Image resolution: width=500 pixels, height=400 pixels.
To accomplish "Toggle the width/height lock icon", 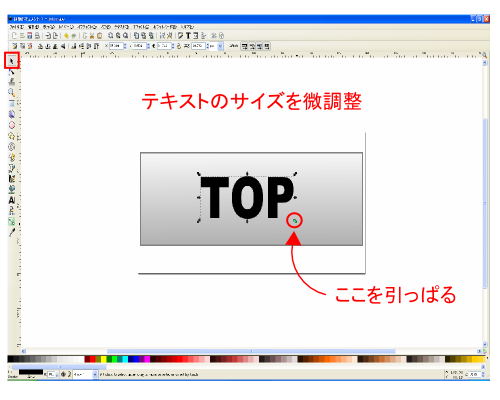I will (179, 46).
